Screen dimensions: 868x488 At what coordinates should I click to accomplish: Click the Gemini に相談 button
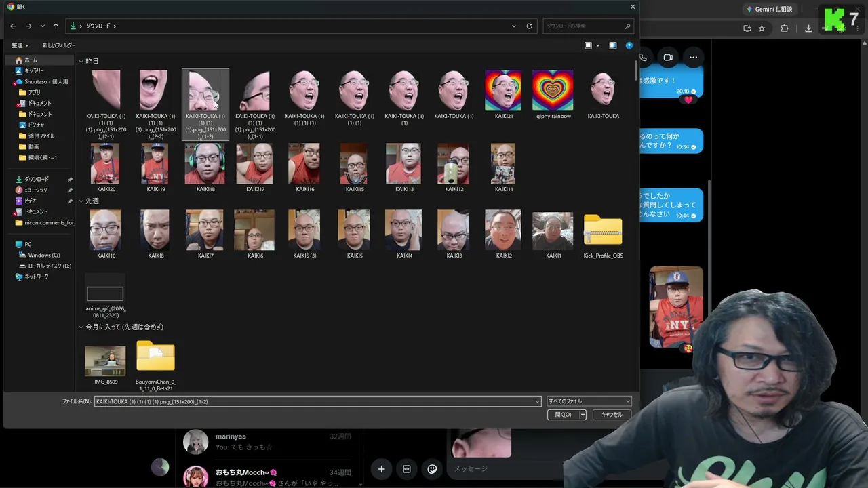coord(770,9)
